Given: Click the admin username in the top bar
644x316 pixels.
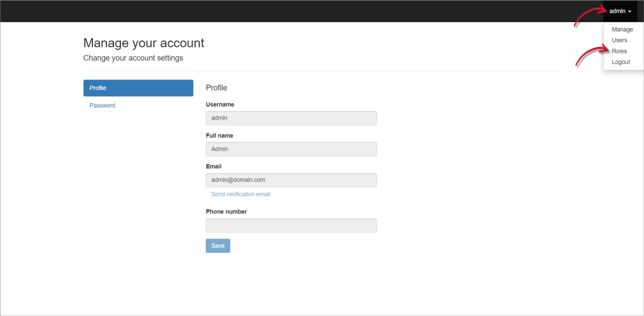Looking at the screenshot, I should coord(617,11).
